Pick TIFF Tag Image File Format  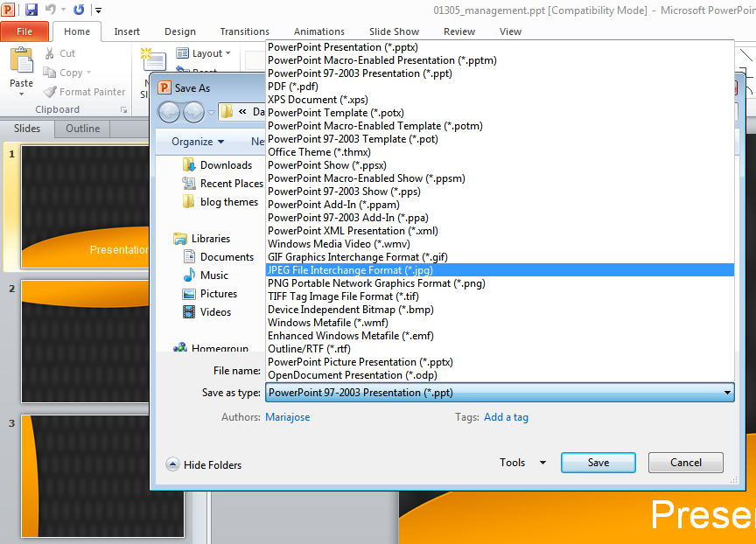pos(500,296)
